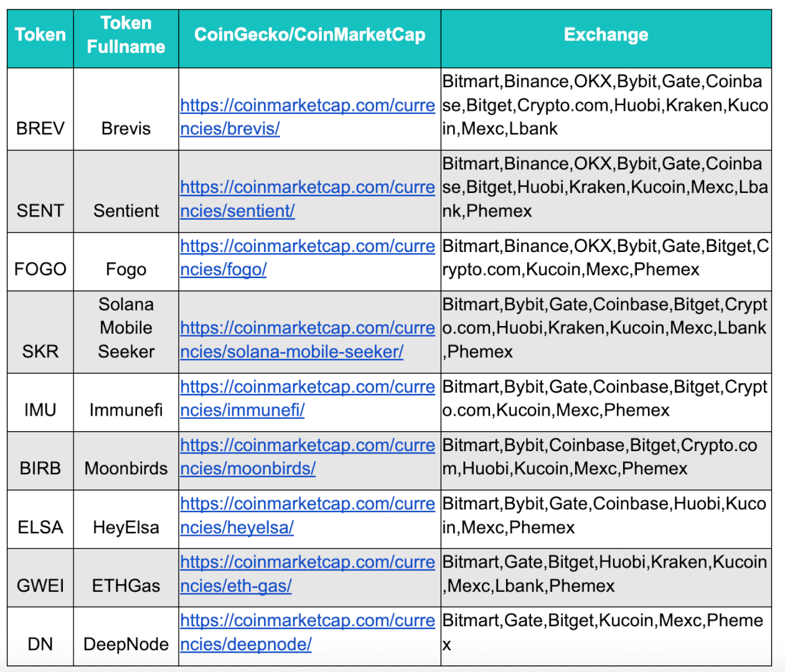Click the DeepNode fullname cell
Viewport: 785px width, 672px height.
(126, 645)
